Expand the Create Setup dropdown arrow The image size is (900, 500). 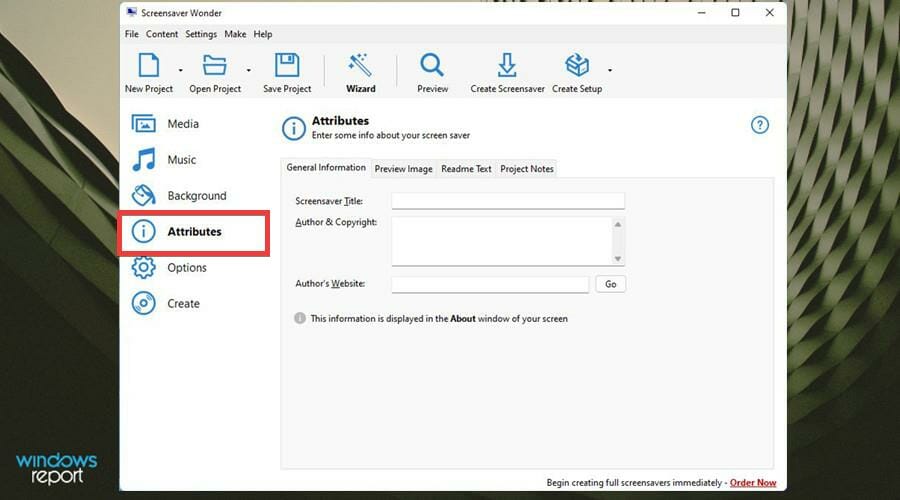click(x=610, y=70)
